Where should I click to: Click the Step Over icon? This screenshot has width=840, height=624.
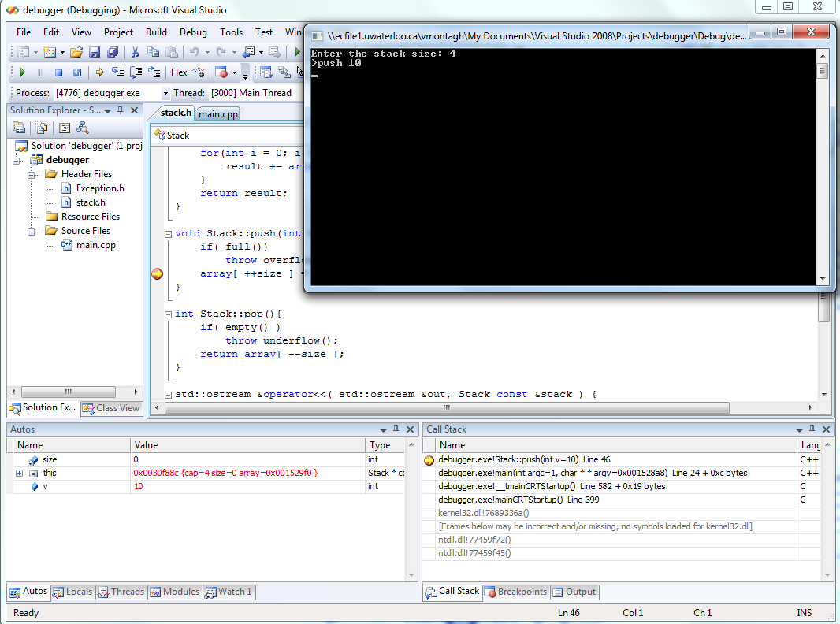[x=136, y=72]
